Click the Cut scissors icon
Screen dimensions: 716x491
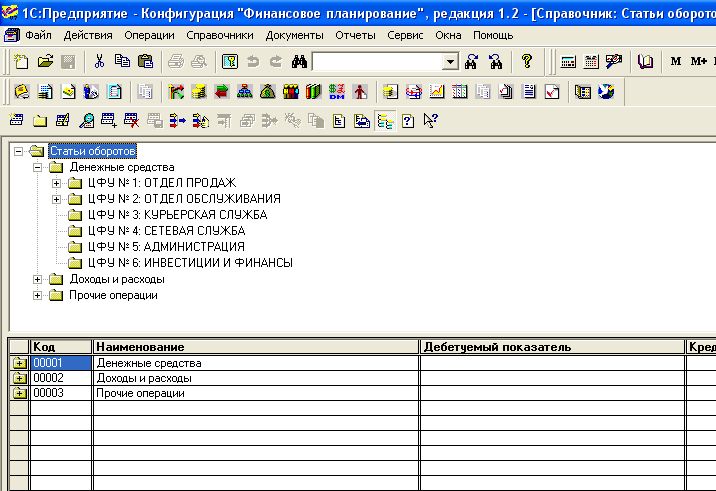click(x=99, y=61)
